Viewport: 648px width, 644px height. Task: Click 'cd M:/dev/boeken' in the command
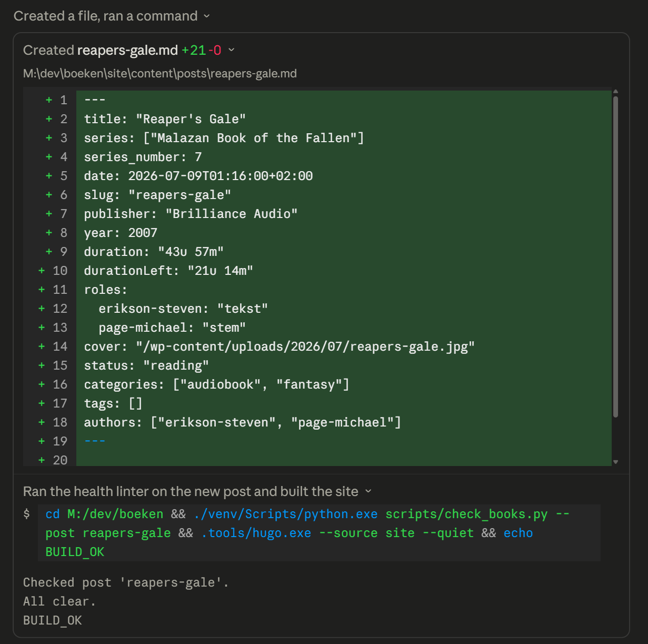[104, 514]
